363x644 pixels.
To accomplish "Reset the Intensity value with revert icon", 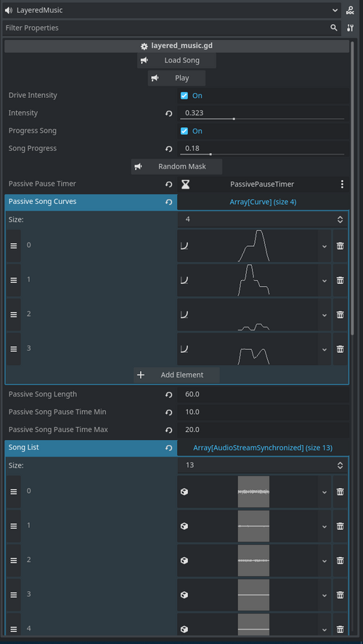I will click(x=168, y=113).
